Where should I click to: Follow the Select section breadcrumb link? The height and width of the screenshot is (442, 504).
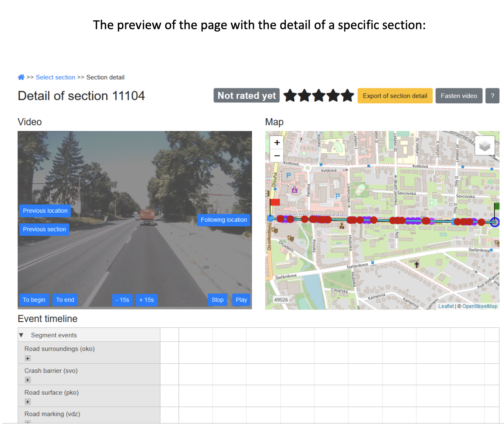point(55,77)
